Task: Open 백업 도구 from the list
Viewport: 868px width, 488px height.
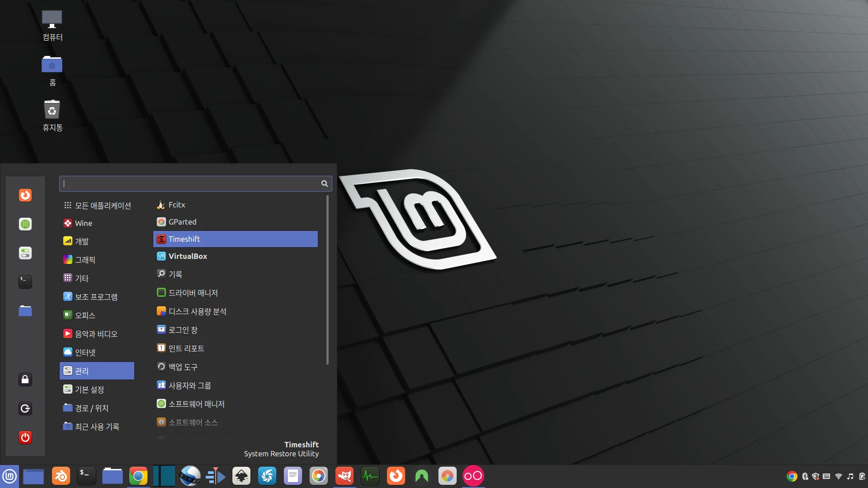Action: coord(236,367)
